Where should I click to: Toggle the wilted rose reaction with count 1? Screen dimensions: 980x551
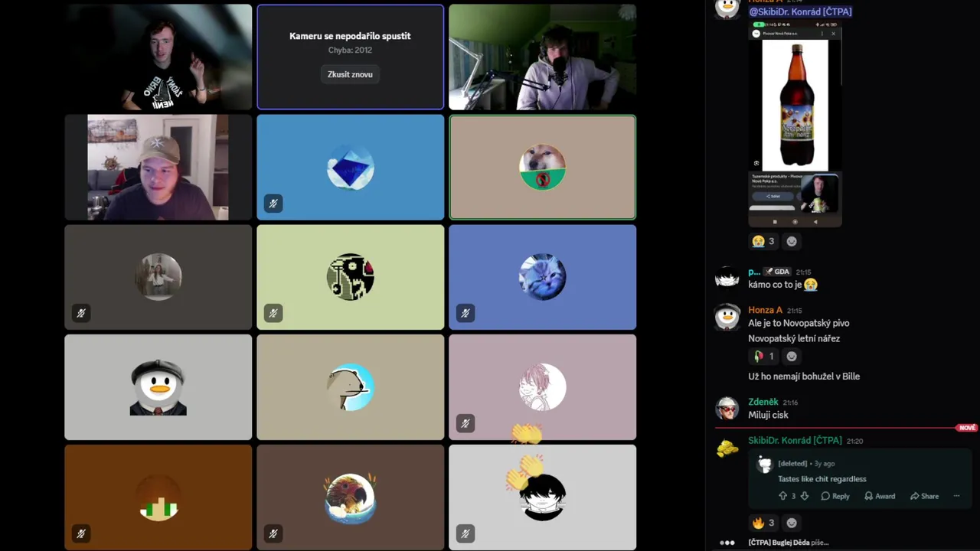(763, 356)
